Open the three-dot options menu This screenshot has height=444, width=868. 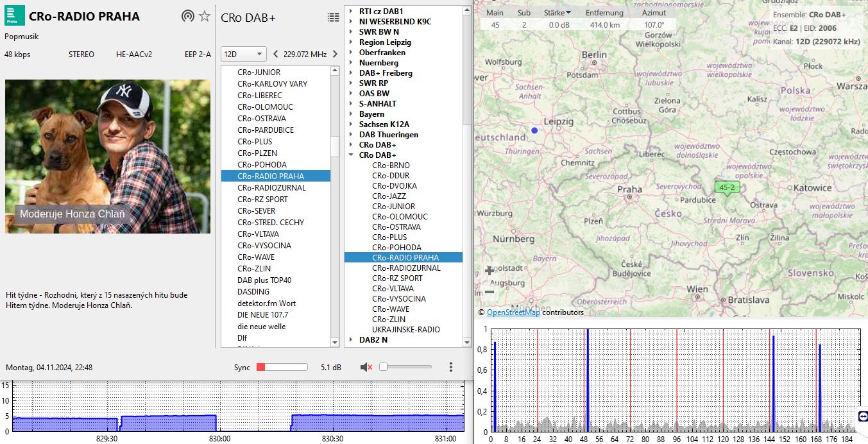(451, 367)
